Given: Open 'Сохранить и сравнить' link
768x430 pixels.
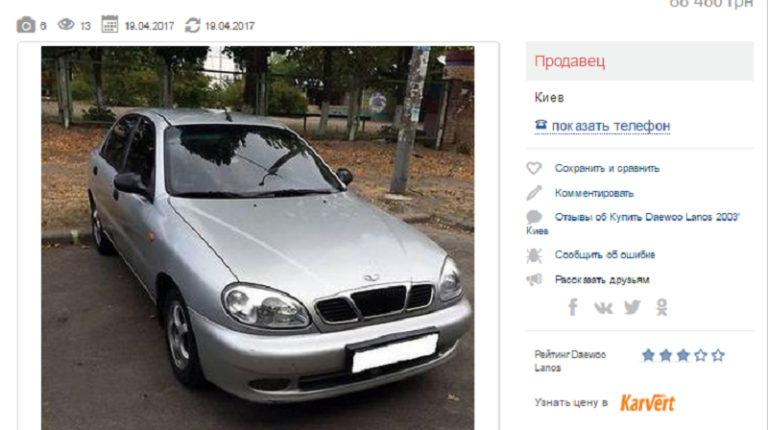Looking at the screenshot, I should tap(607, 168).
